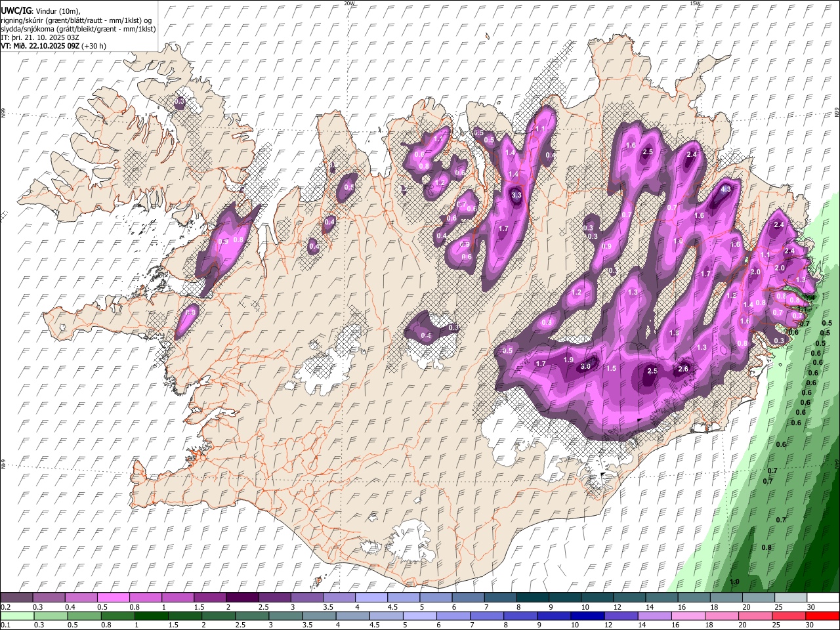
Task: Click the '0.1' label under lower legend
Action: point(5,625)
